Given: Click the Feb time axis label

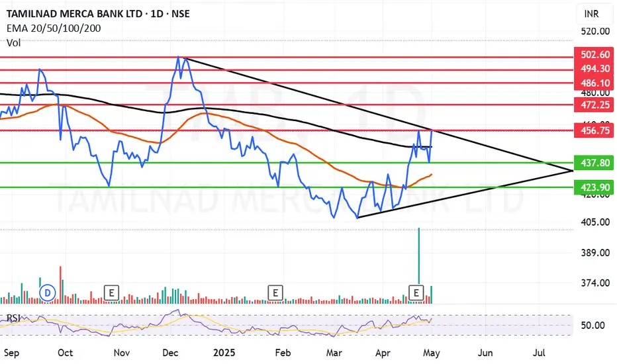Looking at the screenshot, I should tap(283, 353).
